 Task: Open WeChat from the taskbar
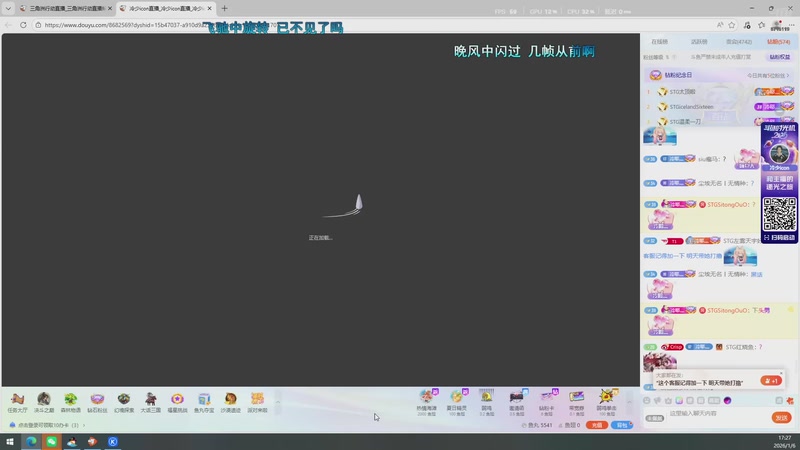point(52,442)
